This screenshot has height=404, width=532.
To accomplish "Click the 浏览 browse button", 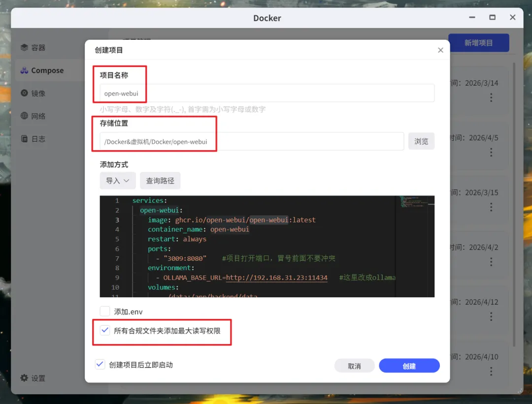I will (421, 141).
